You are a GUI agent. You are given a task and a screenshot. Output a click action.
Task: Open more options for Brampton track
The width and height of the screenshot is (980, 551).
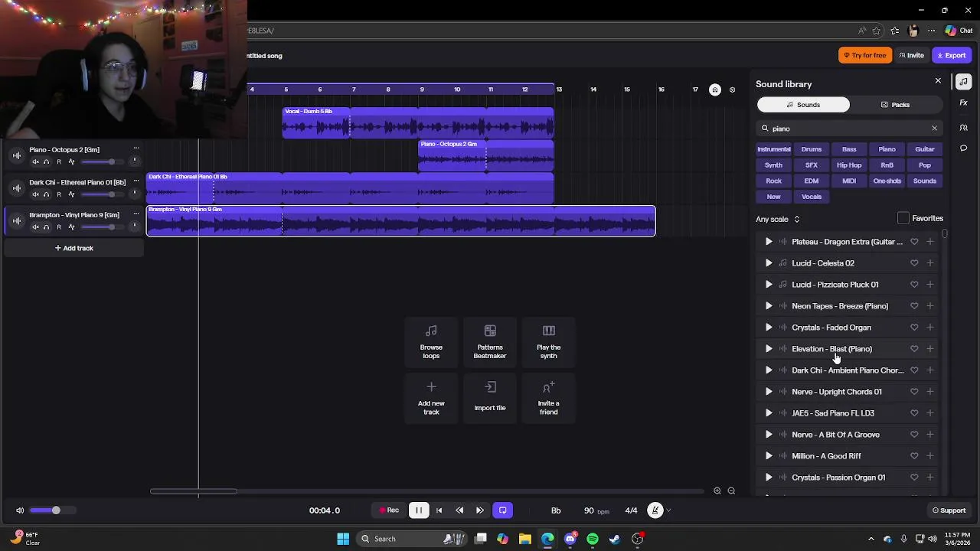pos(136,214)
